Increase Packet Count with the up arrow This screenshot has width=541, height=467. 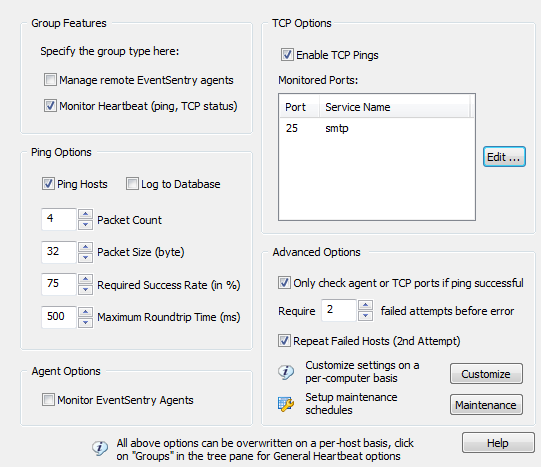[85, 214]
